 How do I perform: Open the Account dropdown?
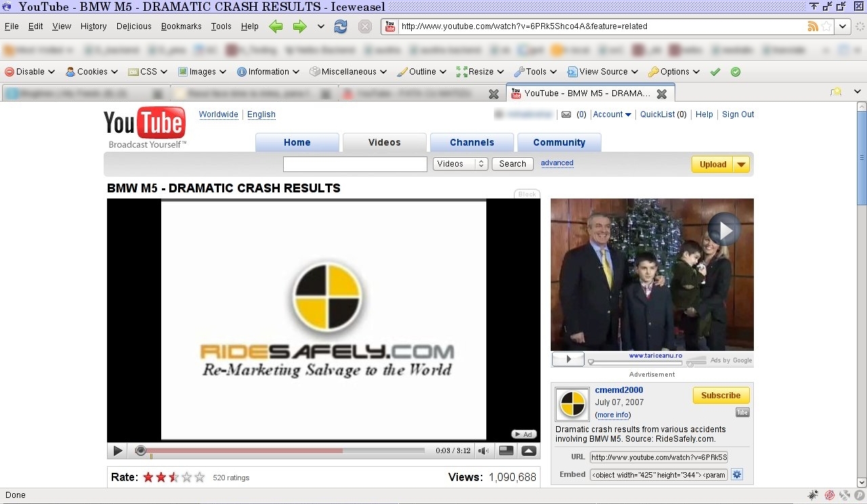click(x=612, y=114)
